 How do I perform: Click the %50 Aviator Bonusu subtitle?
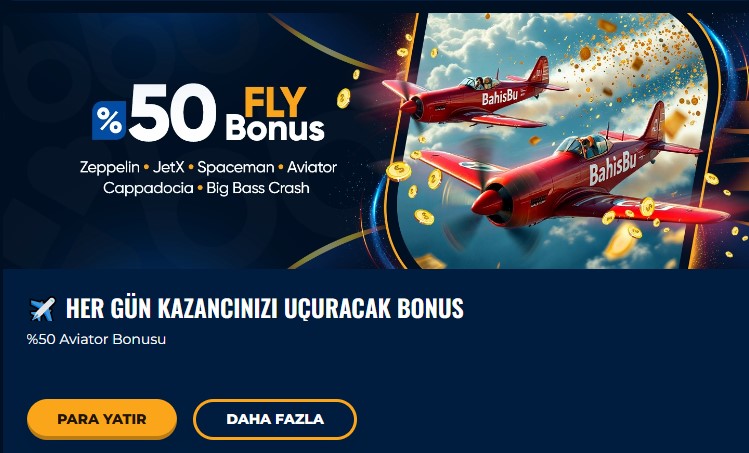[96, 339]
